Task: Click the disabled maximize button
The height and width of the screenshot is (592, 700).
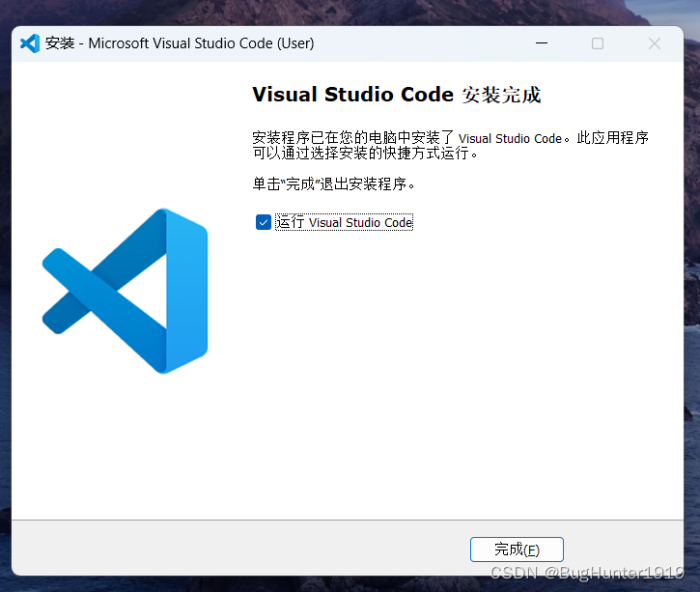Action: coord(598,43)
